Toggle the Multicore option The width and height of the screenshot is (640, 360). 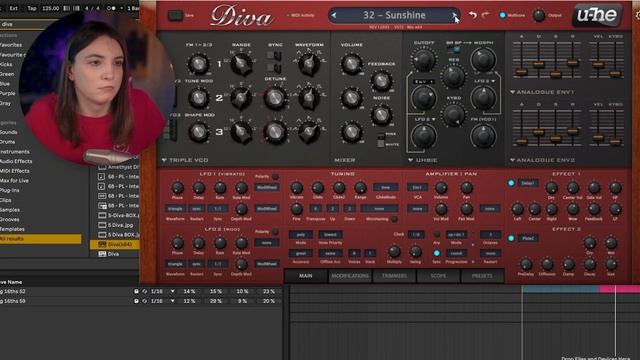point(502,16)
